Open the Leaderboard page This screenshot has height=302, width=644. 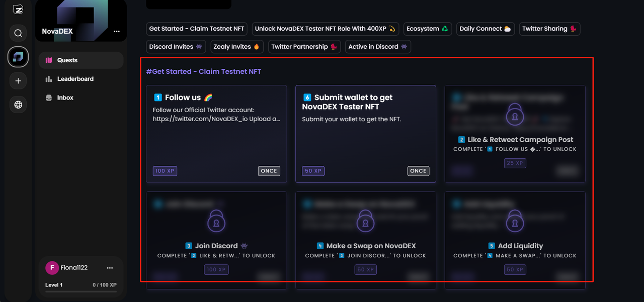pyautogui.click(x=81, y=79)
